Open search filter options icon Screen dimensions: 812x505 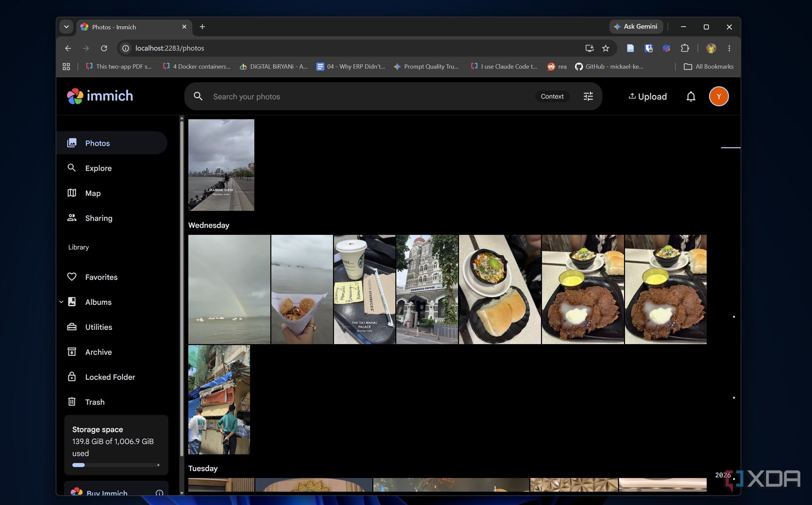coord(588,97)
